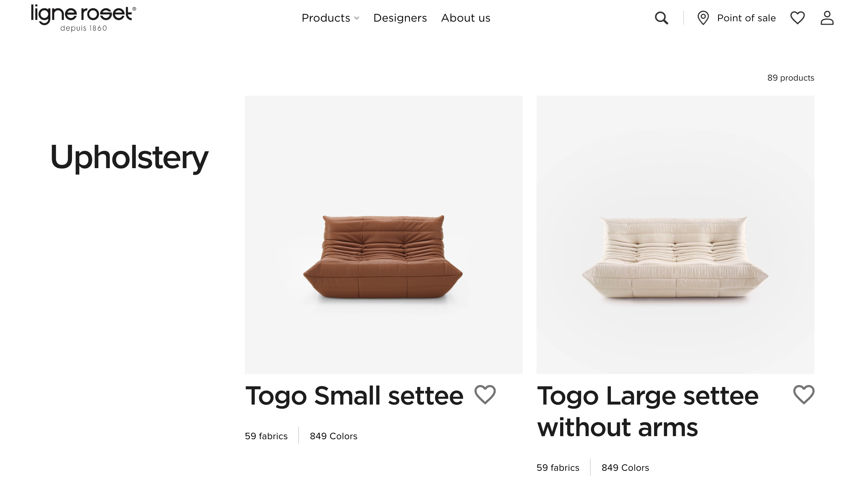This screenshot has height=490, width=868.
Task: Click the magnifier to start a search
Action: pos(661,18)
